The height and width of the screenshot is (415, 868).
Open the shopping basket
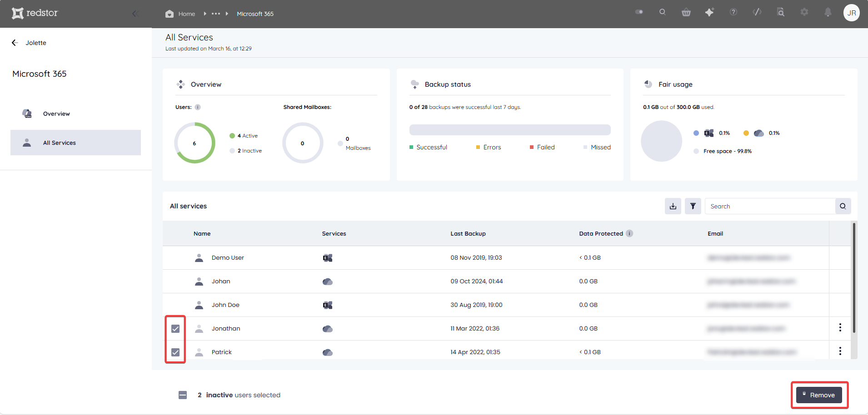coord(686,12)
